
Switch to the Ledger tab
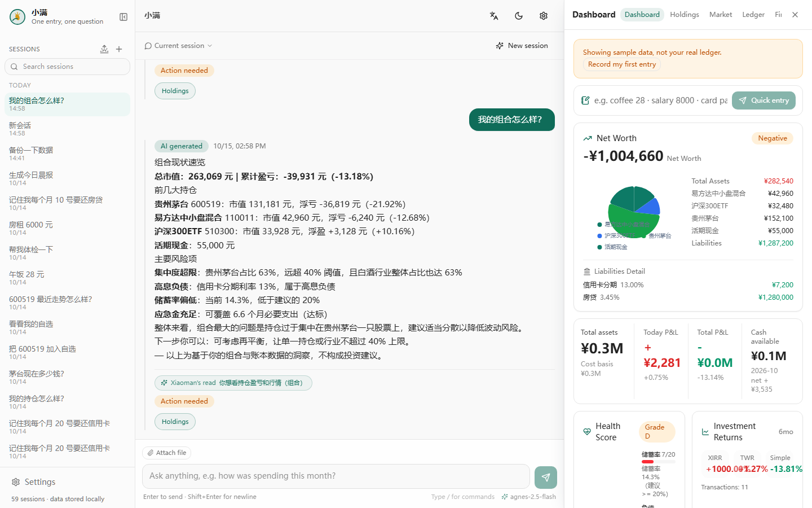tap(753, 15)
